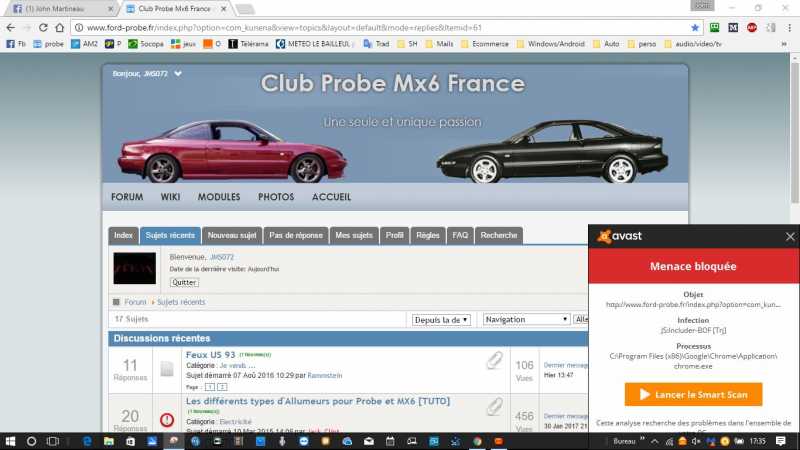This screenshot has height=450, width=800.
Task: Expand the perso bookmark folder
Action: (x=642, y=44)
